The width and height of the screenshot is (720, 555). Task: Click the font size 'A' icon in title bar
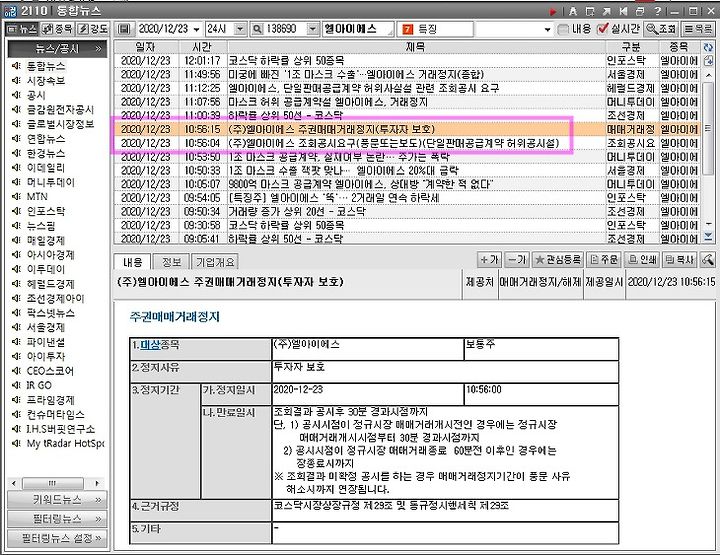(573, 11)
